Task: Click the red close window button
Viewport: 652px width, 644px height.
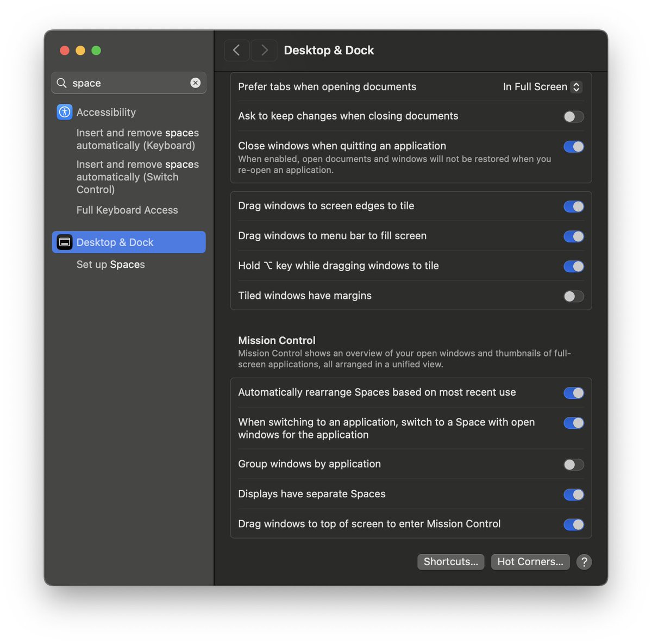Action: pyautogui.click(x=65, y=51)
